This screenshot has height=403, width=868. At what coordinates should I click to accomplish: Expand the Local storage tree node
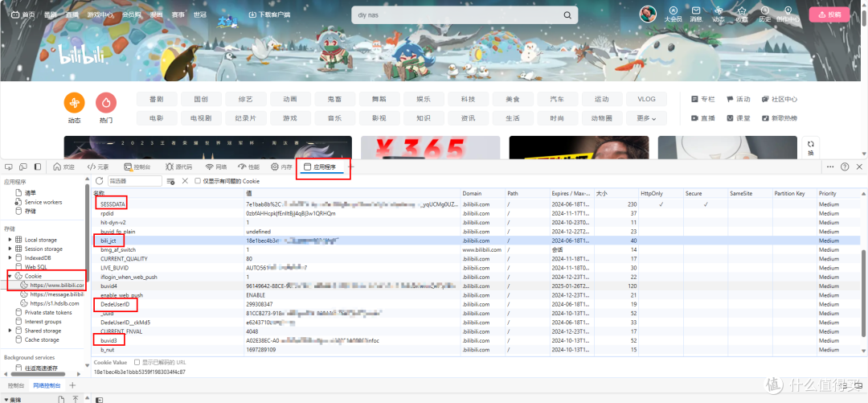coord(10,240)
